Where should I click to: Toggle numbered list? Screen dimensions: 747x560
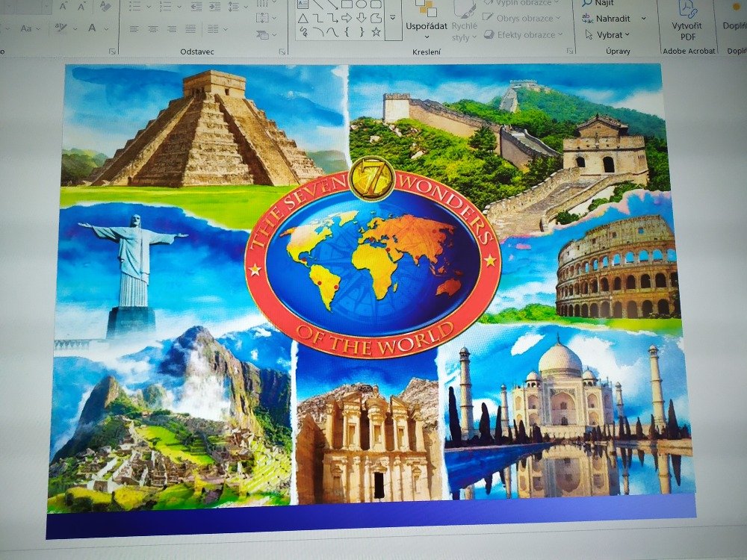point(165,7)
